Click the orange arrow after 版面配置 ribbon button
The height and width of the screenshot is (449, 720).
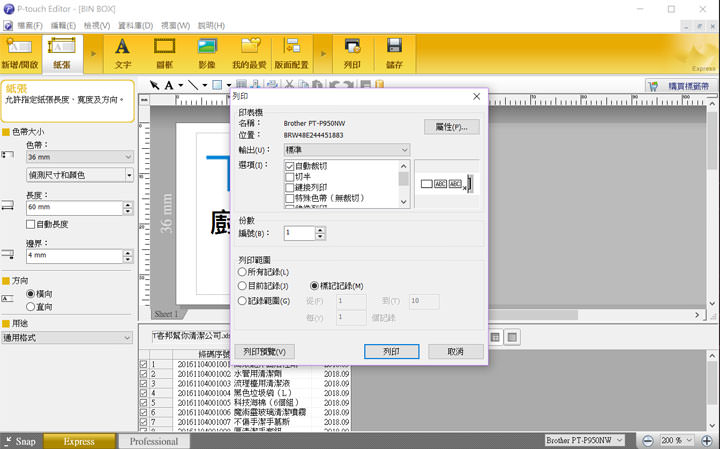(x=323, y=54)
